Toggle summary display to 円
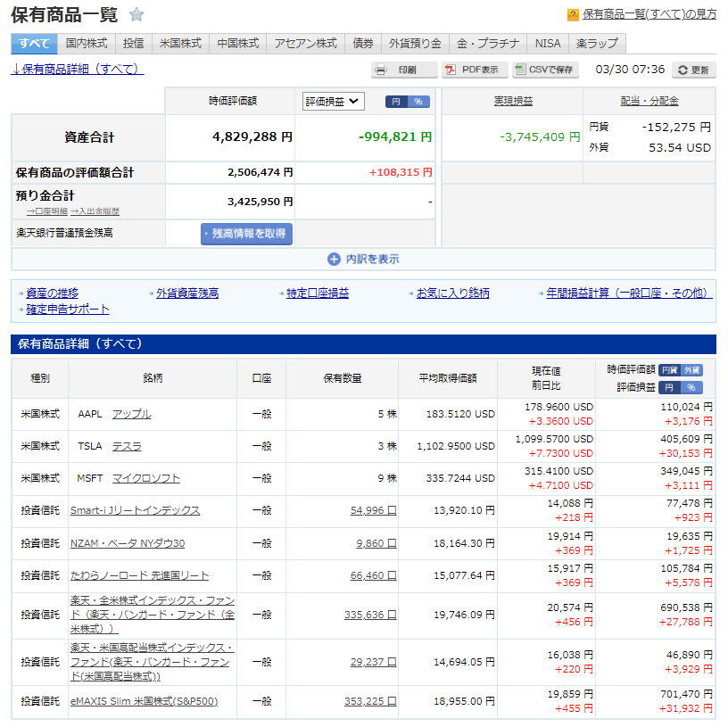728x727 pixels. click(x=396, y=102)
